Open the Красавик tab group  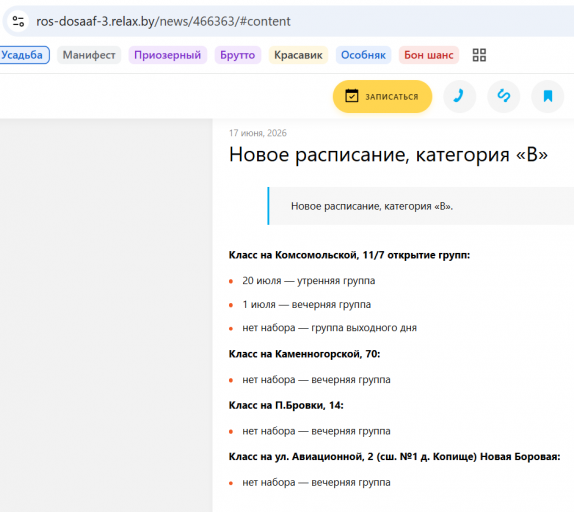pyautogui.click(x=298, y=55)
